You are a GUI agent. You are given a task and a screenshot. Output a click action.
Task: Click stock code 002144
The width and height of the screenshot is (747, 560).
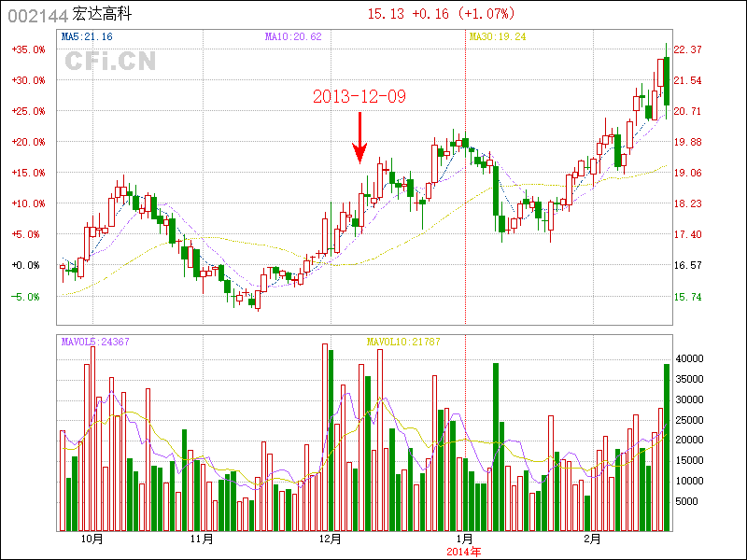[x=37, y=15]
